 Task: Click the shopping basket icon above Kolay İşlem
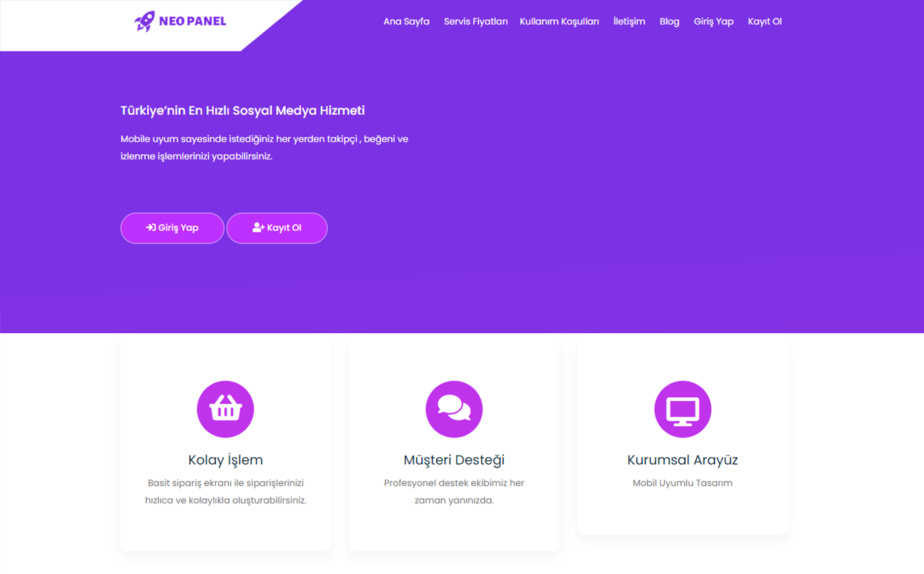pyautogui.click(x=226, y=409)
